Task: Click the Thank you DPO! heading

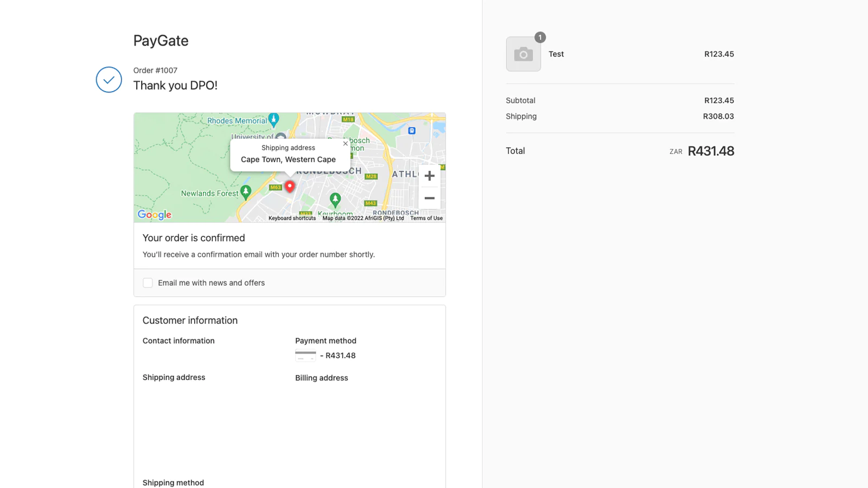Action: [x=175, y=86]
